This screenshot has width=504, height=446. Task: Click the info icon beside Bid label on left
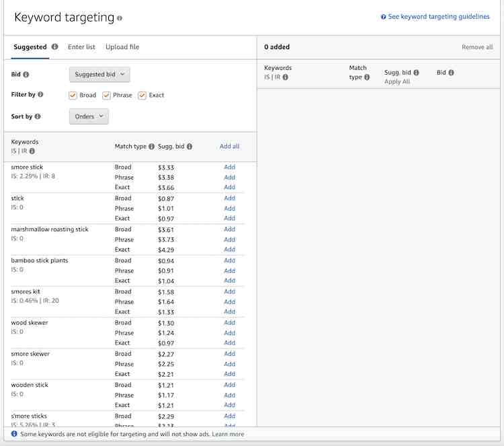point(26,74)
